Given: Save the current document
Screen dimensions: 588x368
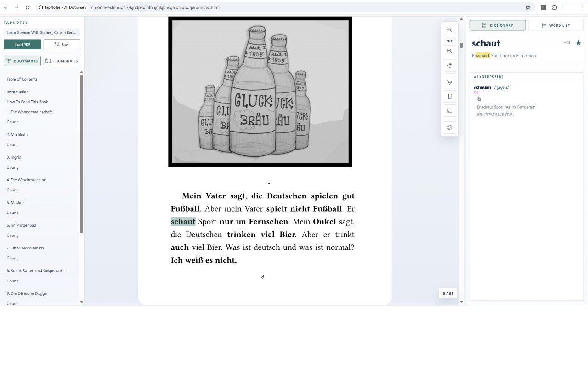Looking at the screenshot, I should [62, 44].
